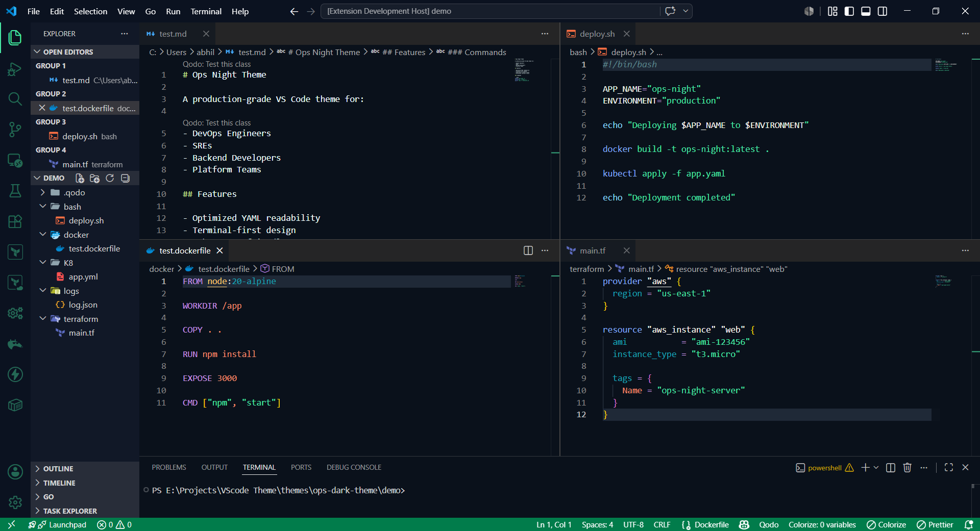Viewport: 980px width, 531px height.
Task: Open Remote Explorer view
Action: click(x=15, y=160)
